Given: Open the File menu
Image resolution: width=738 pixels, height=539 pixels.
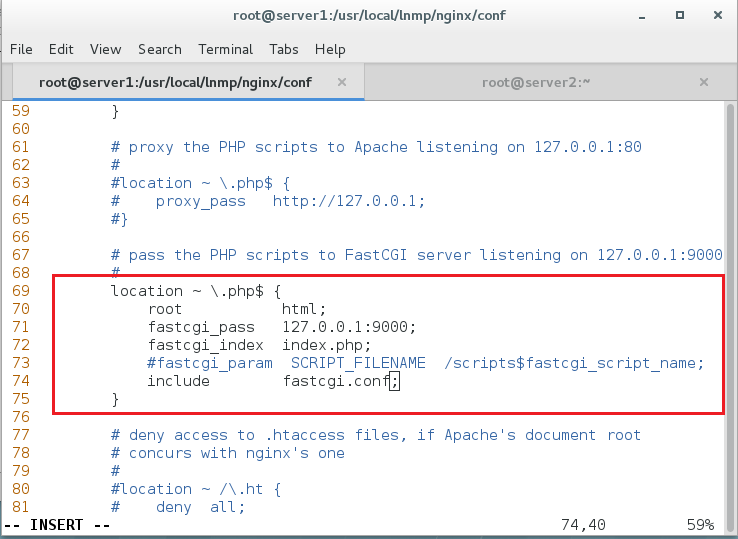Looking at the screenshot, I should click(21, 49).
